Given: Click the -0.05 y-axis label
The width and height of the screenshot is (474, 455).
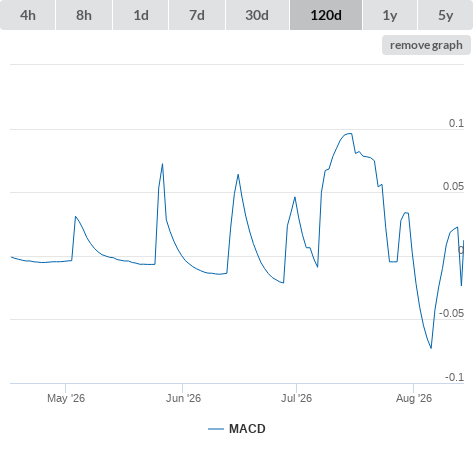Looking at the screenshot, I should [451, 313].
